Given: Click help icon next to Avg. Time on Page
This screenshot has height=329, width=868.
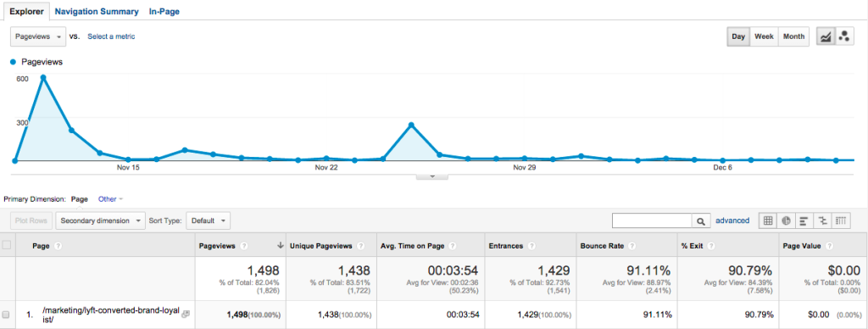Looking at the screenshot, I should point(452,246).
